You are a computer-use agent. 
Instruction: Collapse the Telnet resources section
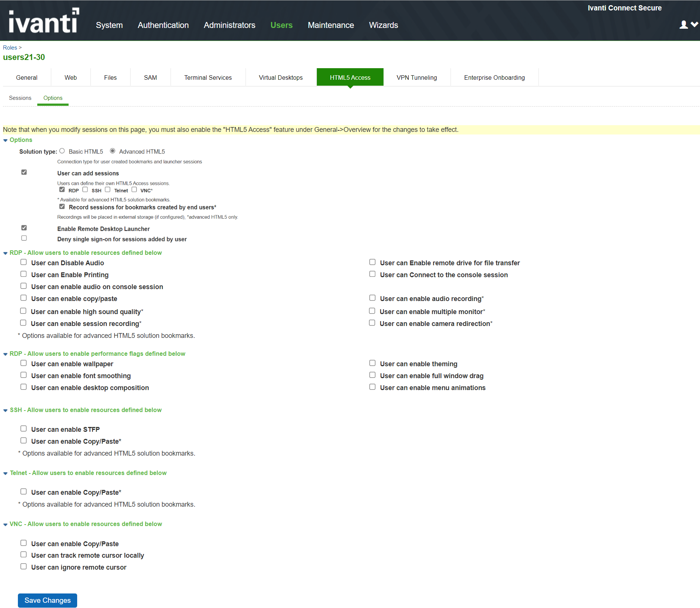[x=6, y=474]
